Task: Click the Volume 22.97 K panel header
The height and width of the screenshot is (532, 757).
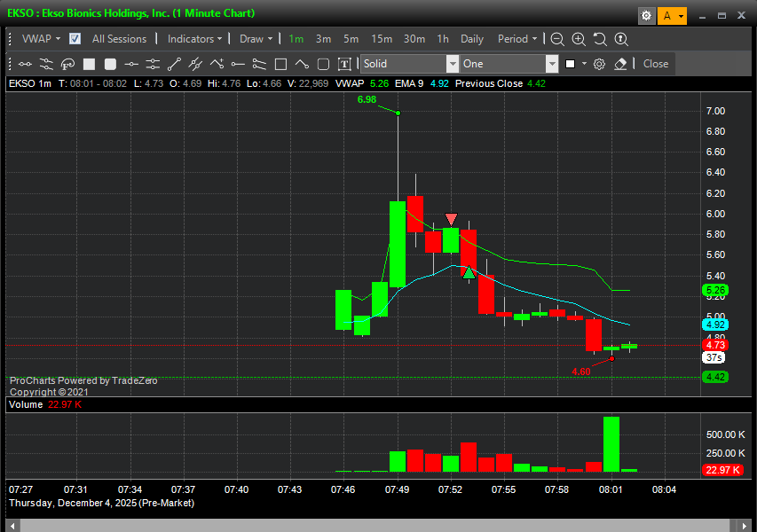Action: [45, 404]
